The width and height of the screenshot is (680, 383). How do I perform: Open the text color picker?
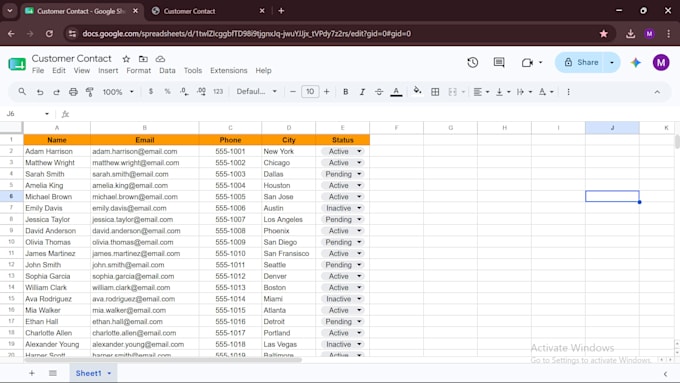click(x=396, y=92)
